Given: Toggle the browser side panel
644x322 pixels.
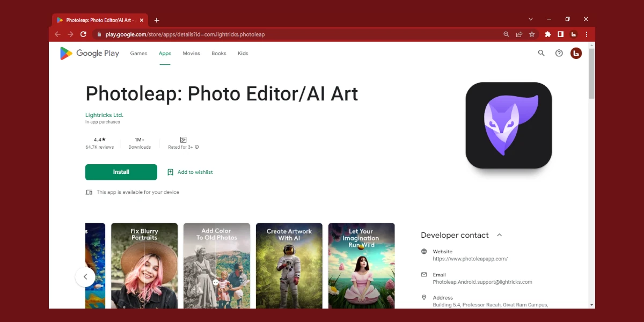Looking at the screenshot, I should click(560, 34).
